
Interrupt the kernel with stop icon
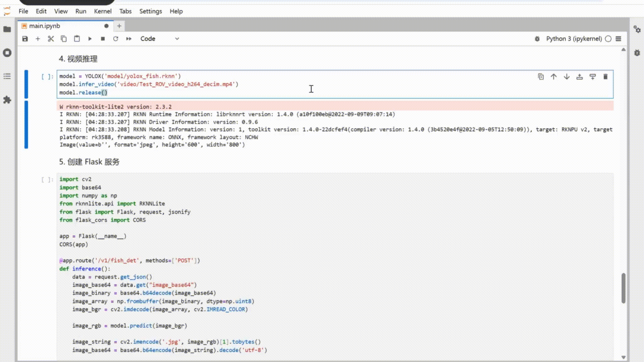coord(103,39)
